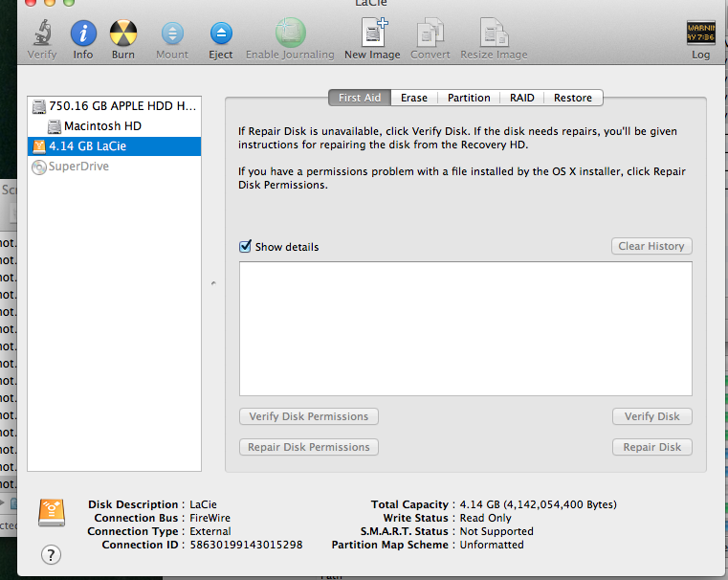Screen dimensions: 728x580
Task: Uncheck the Show details checkbox
Action: (x=246, y=247)
